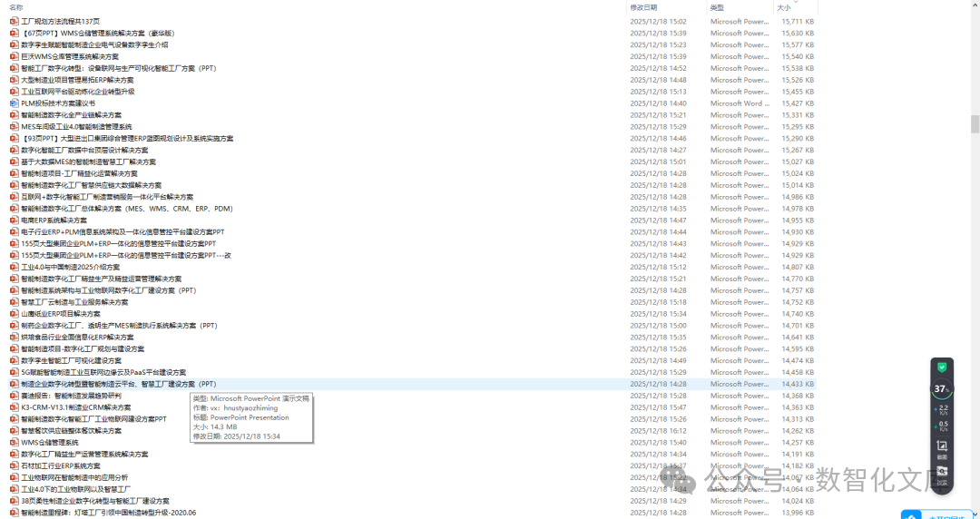Select file 数字化工厂精益生产运营管理系统解决方案
Viewport: 980px width, 519px height.
coord(84,454)
